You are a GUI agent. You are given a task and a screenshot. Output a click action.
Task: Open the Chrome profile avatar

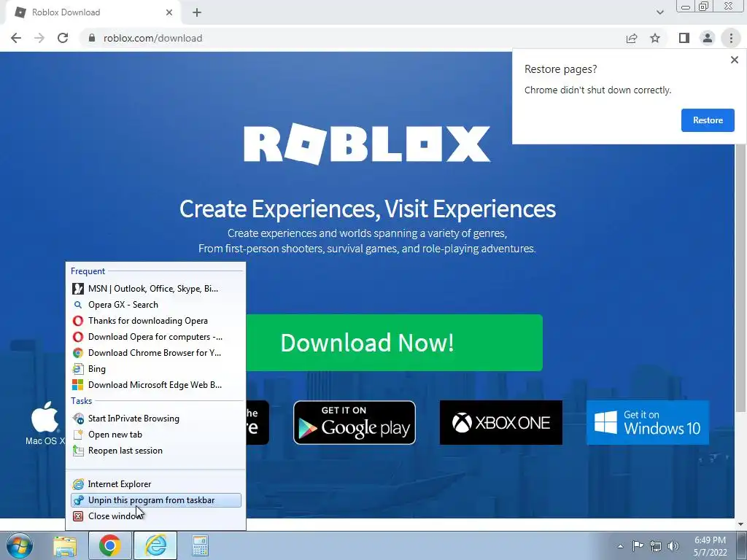point(708,38)
